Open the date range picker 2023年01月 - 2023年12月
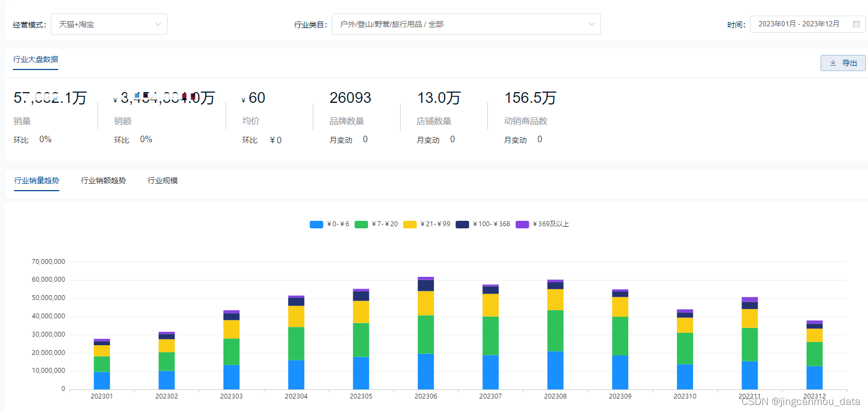The height and width of the screenshot is (412, 868). point(807,24)
